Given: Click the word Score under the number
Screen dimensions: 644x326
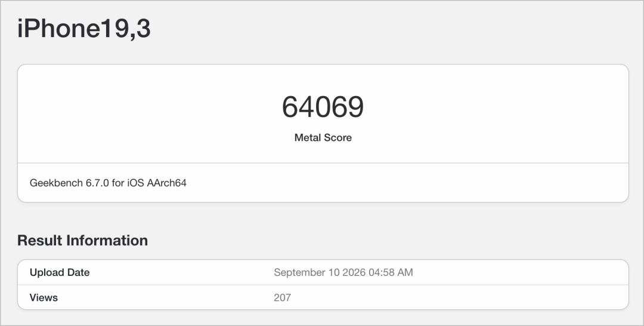Looking at the screenshot, I should click(x=337, y=138).
